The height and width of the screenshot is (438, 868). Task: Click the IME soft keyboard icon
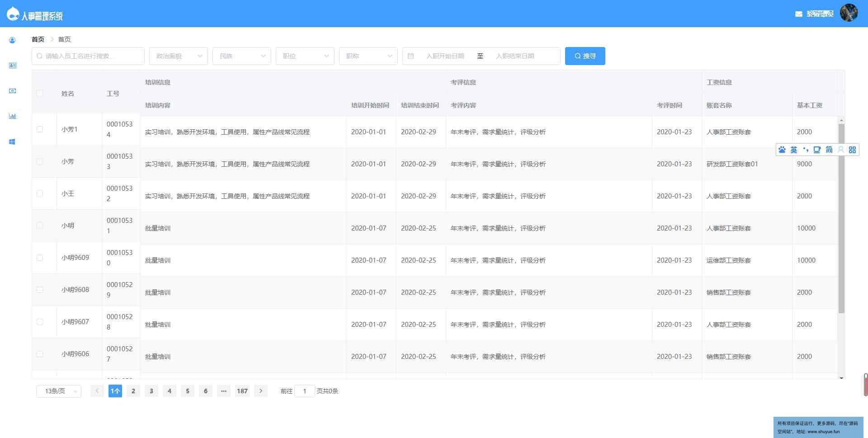click(x=817, y=150)
